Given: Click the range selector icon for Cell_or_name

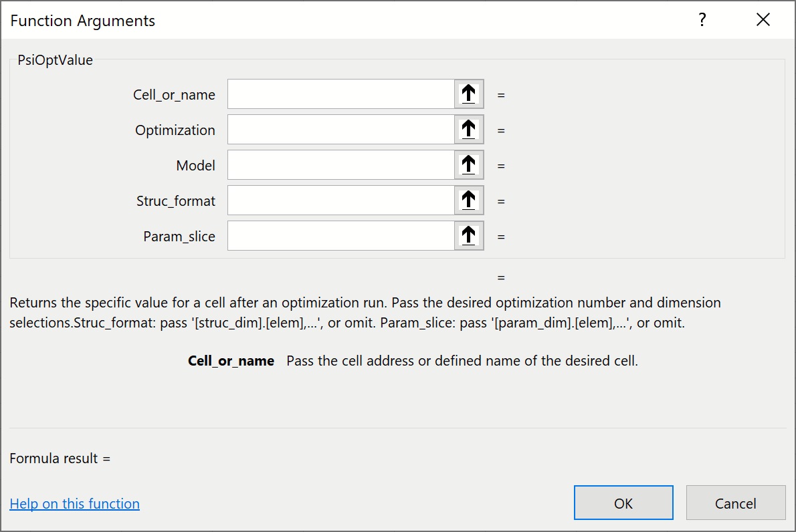Looking at the screenshot, I should (x=469, y=94).
